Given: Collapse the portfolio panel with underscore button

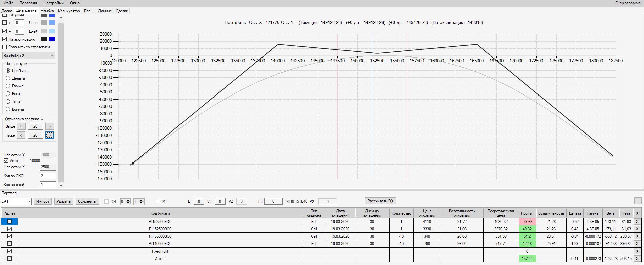Looking at the screenshot, I should point(638,201).
